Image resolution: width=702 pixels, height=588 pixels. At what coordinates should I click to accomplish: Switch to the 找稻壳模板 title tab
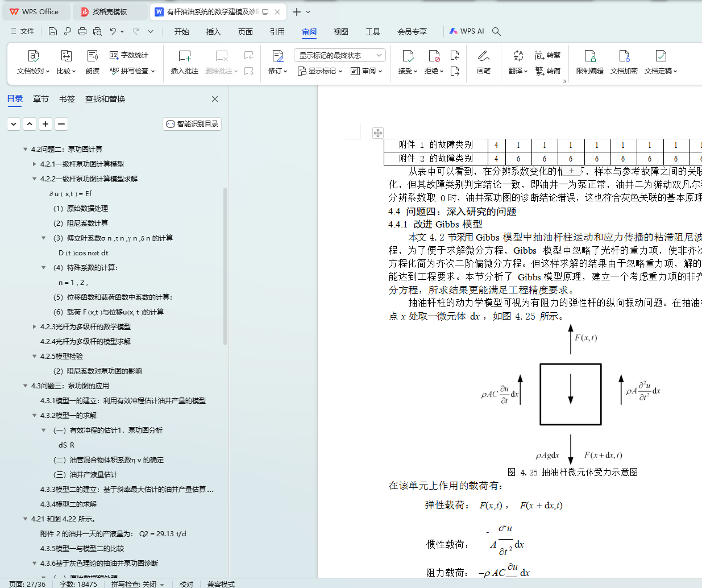tap(110, 12)
